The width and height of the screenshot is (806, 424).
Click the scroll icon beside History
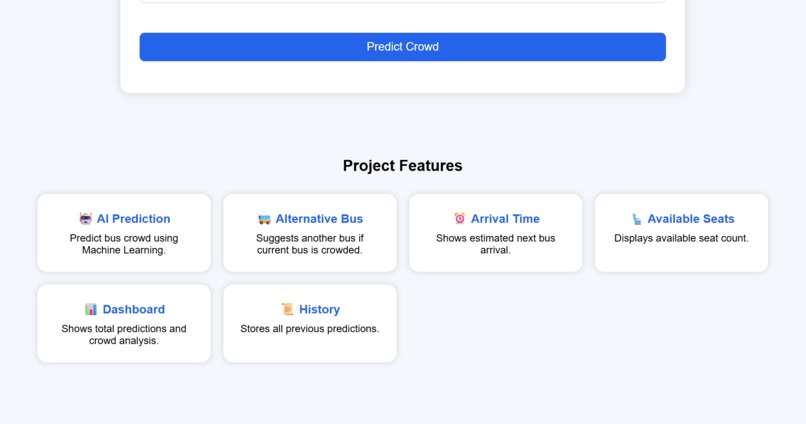pos(287,309)
